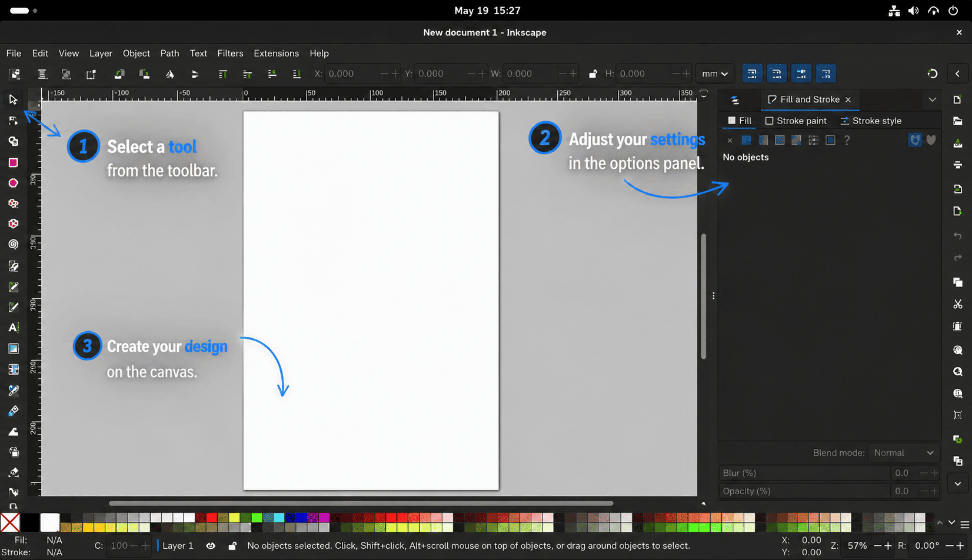972x560 pixels.
Task: Select the 3D Box tool
Action: pos(13,224)
